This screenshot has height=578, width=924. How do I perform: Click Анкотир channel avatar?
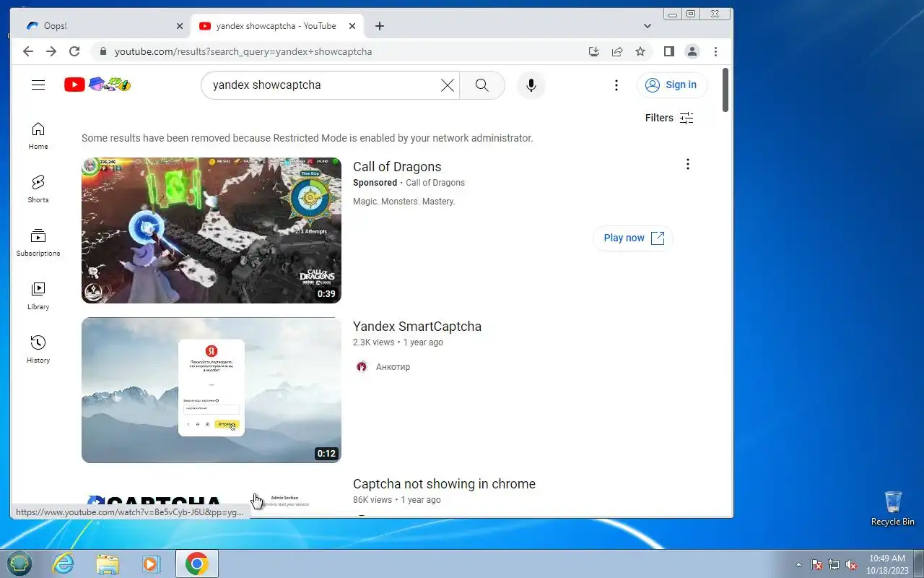[362, 367]
